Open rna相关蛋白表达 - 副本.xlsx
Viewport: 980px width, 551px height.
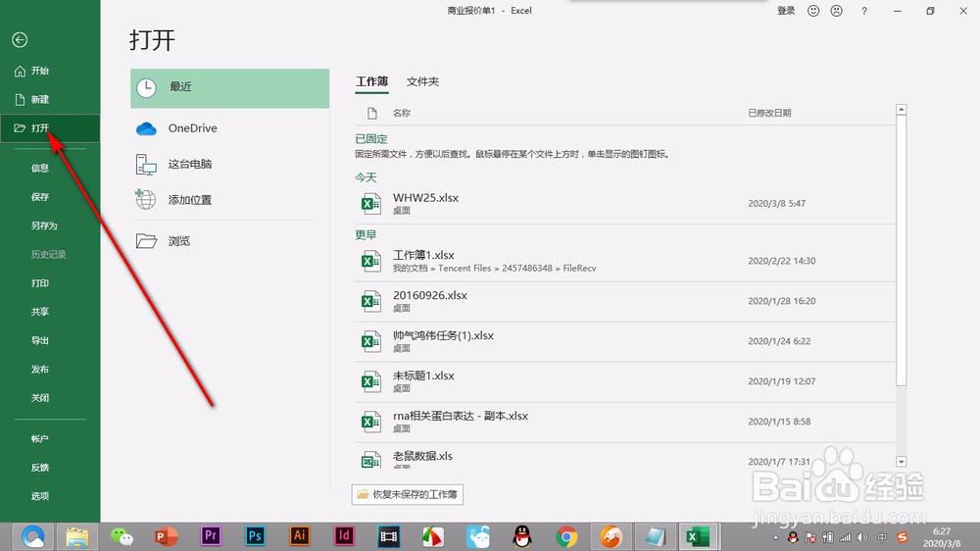(x=625, y=422)
